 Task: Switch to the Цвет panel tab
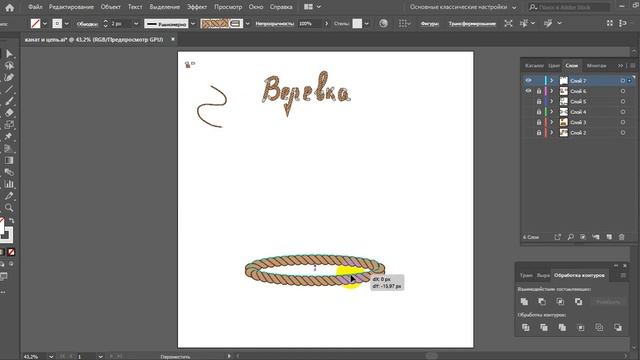pos(554,65)
